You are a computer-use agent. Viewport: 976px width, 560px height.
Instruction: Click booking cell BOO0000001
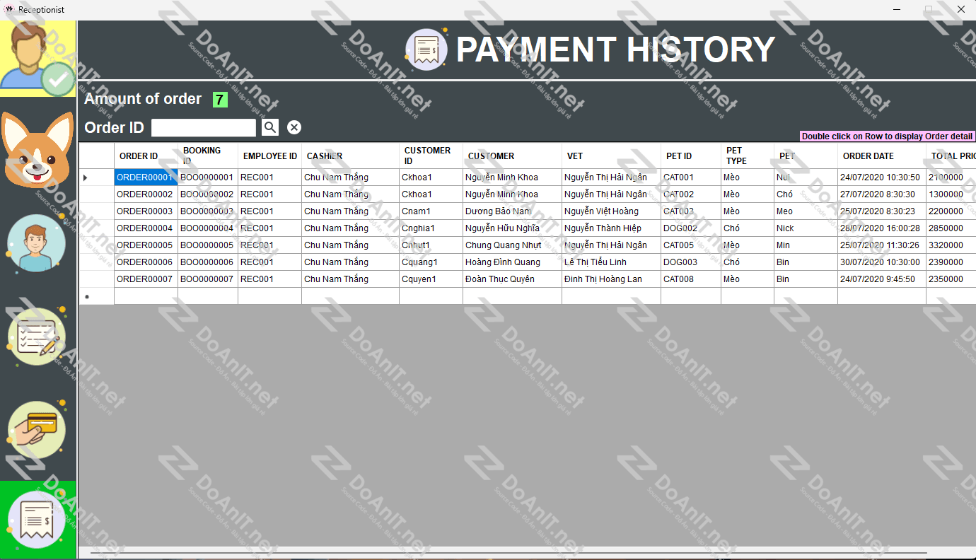(208, 177)
